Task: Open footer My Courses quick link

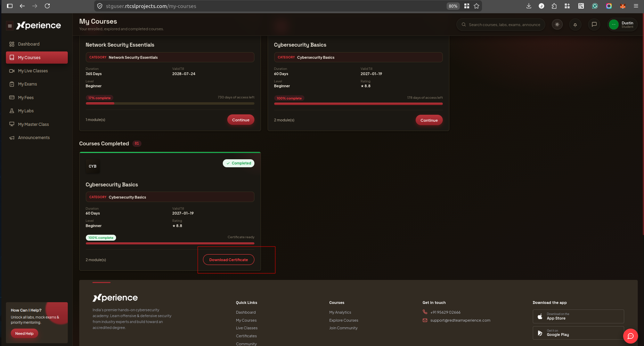Action: tap(246, 320)
